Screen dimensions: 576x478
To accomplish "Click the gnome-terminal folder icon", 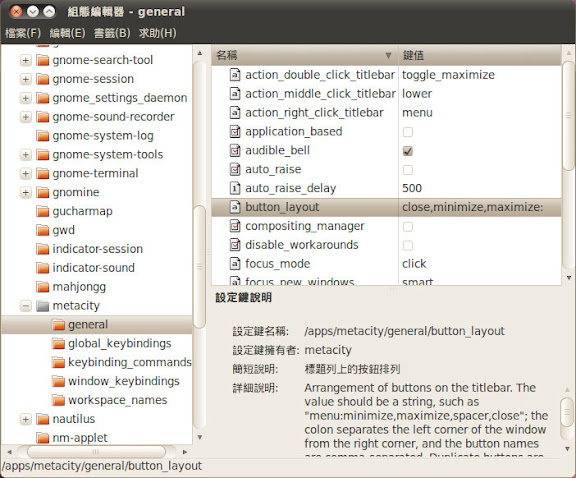I will [x=43, y=173].
